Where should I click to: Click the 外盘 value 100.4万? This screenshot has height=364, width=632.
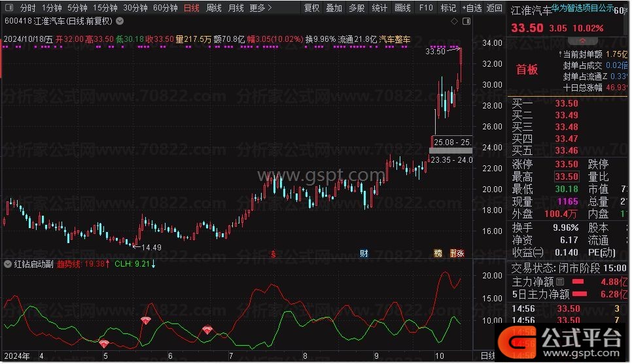pos(561,214)
